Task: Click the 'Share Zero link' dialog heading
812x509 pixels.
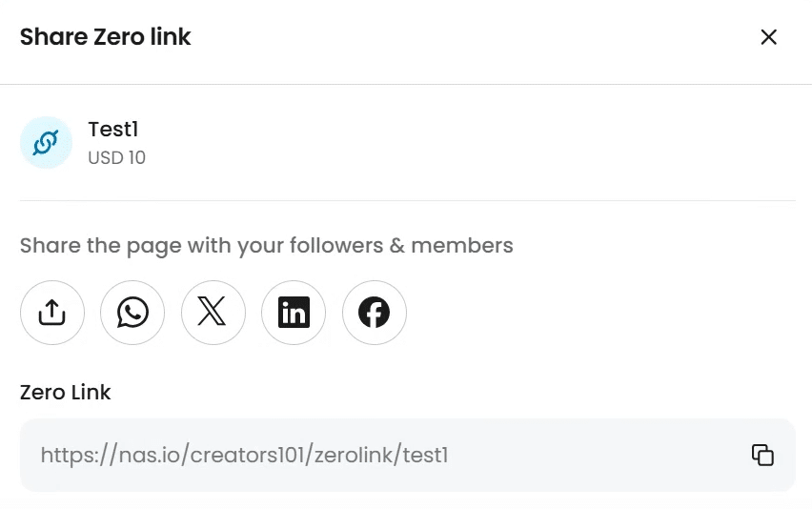Action: (x=105, y=37)
